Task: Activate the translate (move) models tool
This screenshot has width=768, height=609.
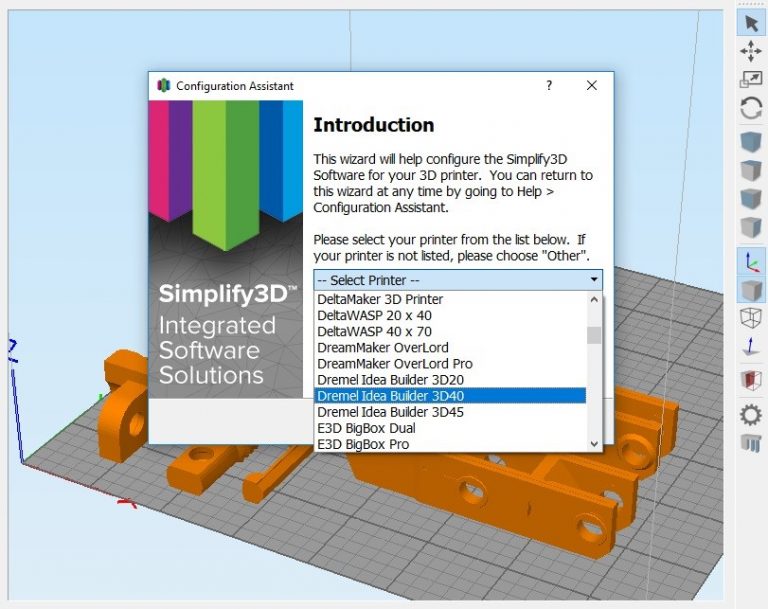Action: [751, 51]
